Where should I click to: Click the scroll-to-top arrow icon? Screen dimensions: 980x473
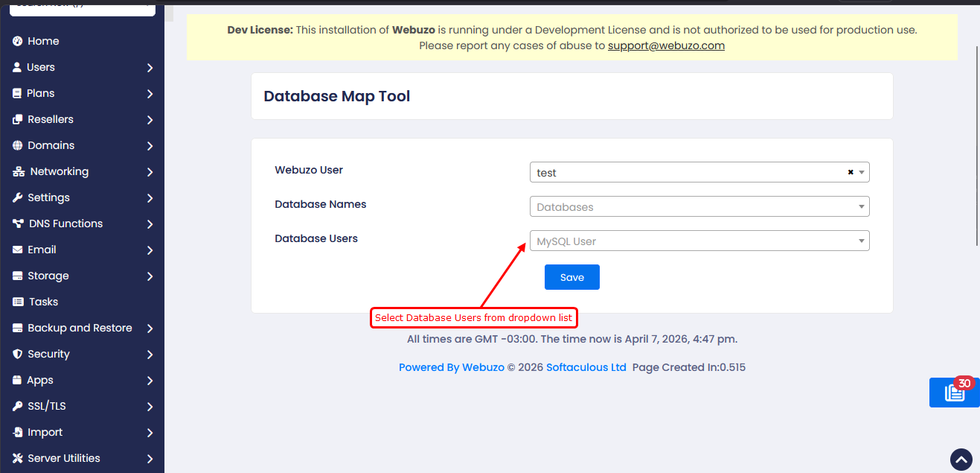pos(961,460)
